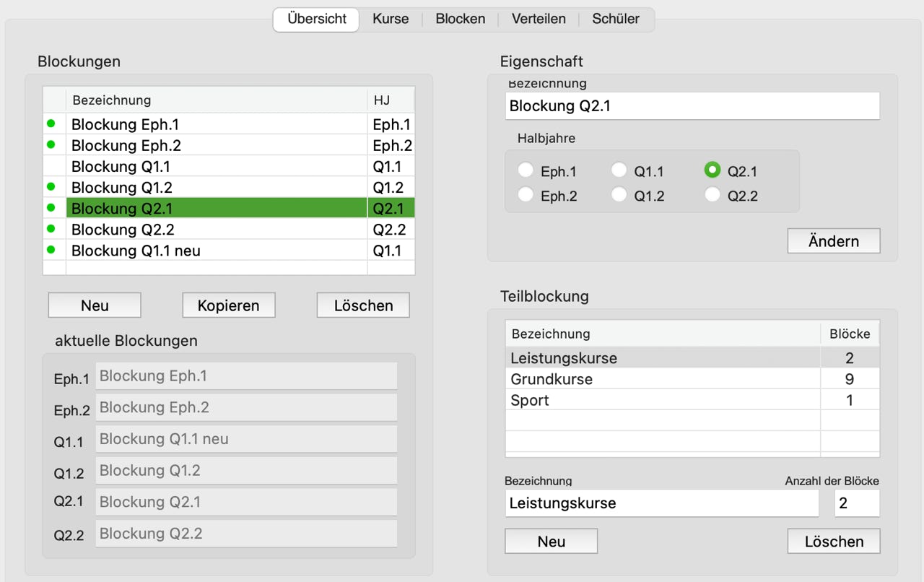Pick the Eph.2 Halbjahr radio button
This screenshot has height=582, width=924.
coord(526,195)
